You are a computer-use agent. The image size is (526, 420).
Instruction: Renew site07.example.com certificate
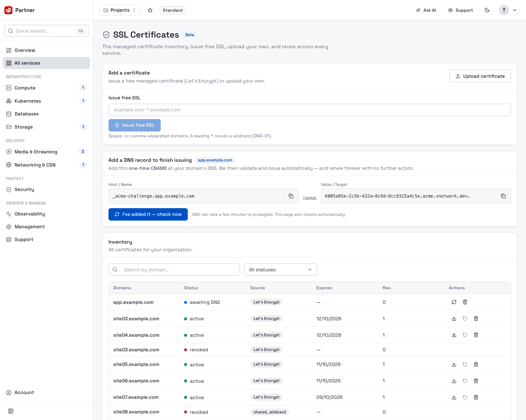pyautogui.click(x=465, y=397)
